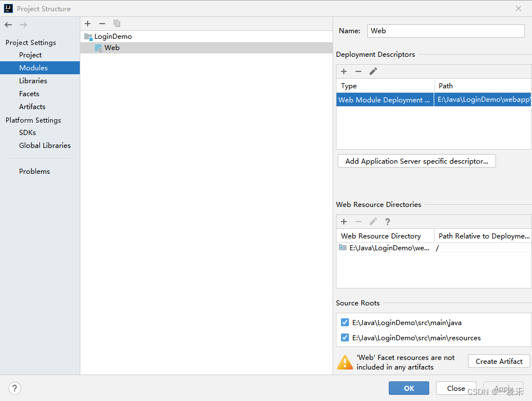The width and height of the screenshot is (532, 401).
Task: Select Web Module Deployment descriptor row
Action: coord(434,100)
